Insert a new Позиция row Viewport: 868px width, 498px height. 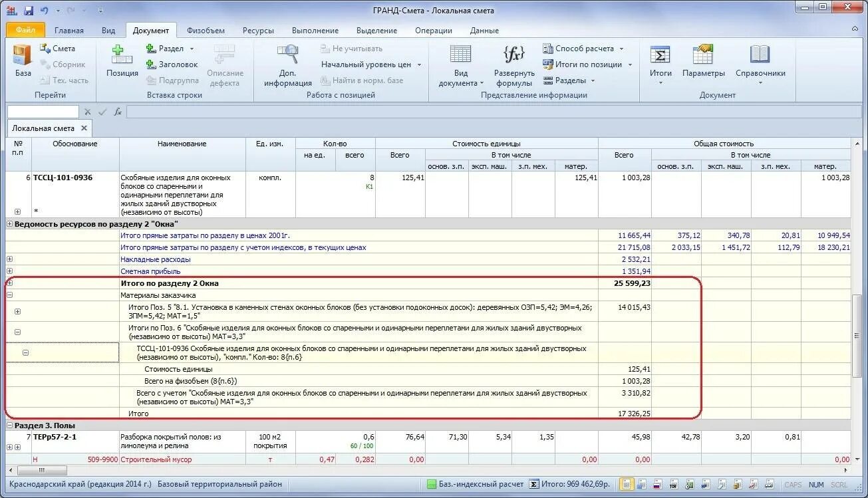[122, 61]
